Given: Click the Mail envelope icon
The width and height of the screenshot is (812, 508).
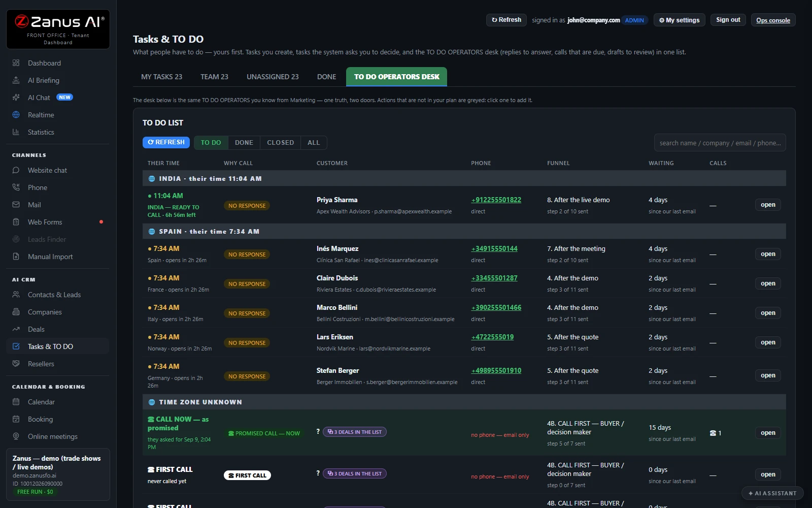Looking at the screenshot, I should [16, 205].
